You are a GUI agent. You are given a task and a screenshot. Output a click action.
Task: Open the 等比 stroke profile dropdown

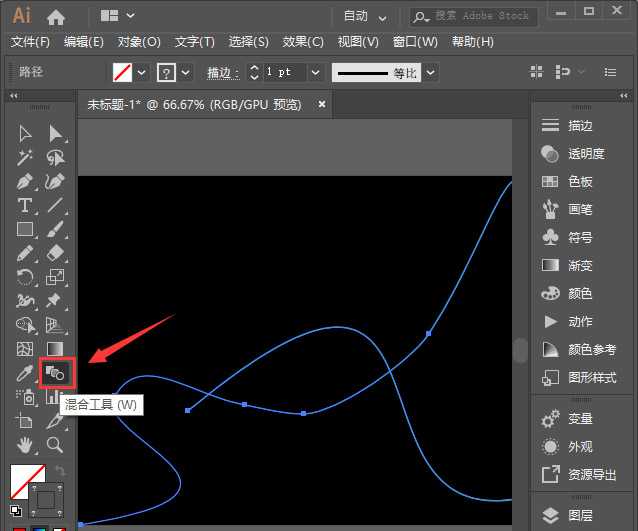(x=429, y=73)
